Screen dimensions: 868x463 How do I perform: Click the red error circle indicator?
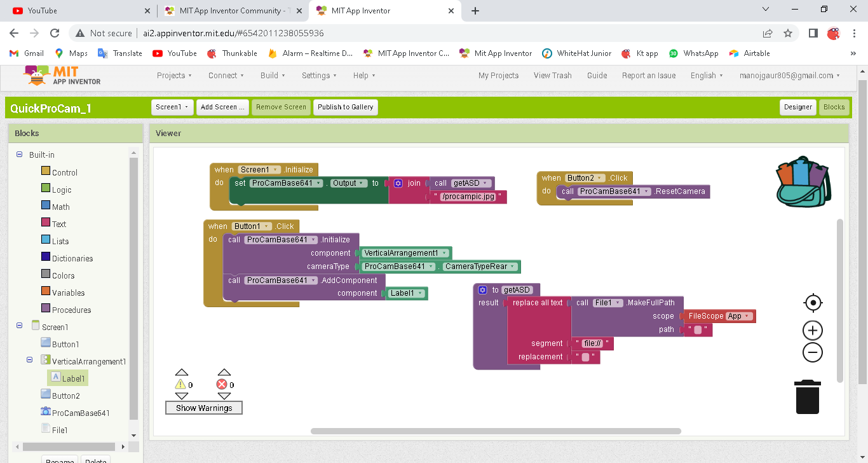(222, 385)
